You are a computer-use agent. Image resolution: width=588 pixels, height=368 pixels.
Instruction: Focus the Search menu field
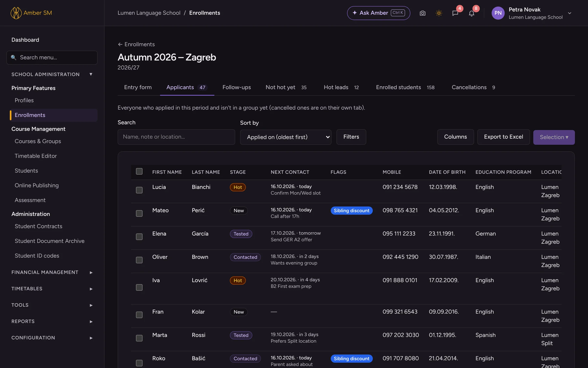[x=52, y=57]
